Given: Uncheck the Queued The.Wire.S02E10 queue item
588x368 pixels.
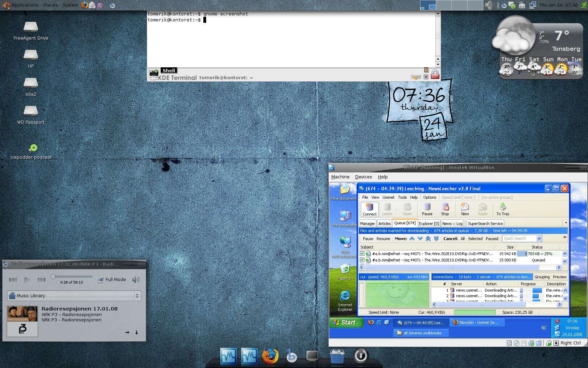Looking at the screenshot, I should point(362,260).
